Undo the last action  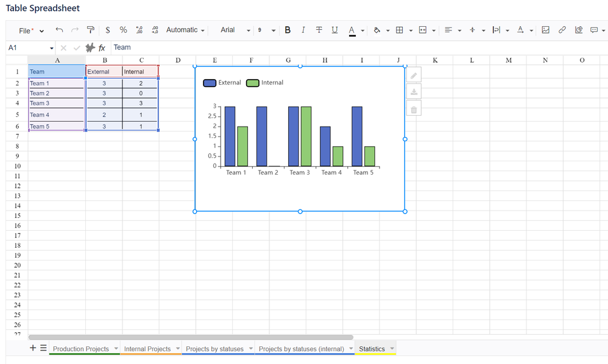point(59,30)
